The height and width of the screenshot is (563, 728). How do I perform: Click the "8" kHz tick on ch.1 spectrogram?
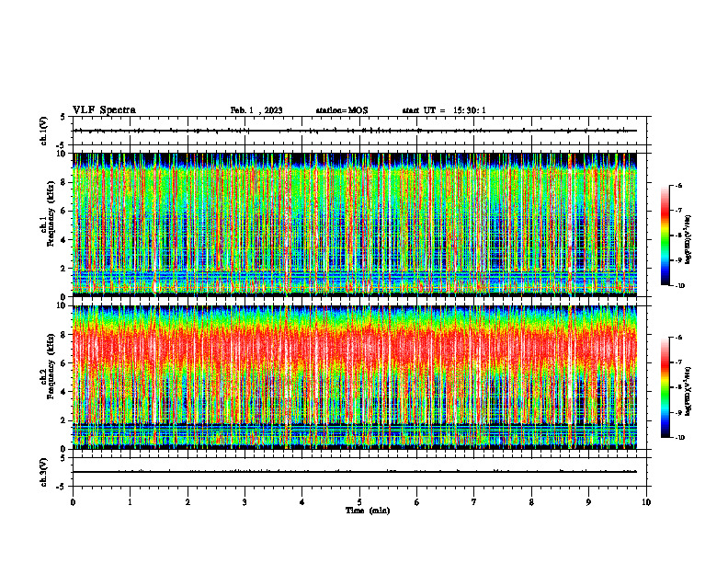coord(64,182)
